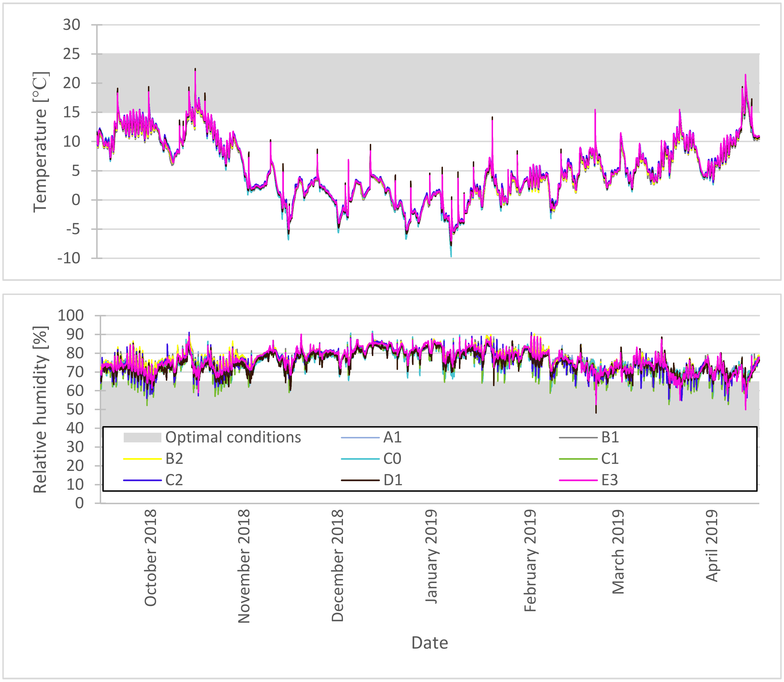Select the 'E3' legend label

(x=610, y=480)
